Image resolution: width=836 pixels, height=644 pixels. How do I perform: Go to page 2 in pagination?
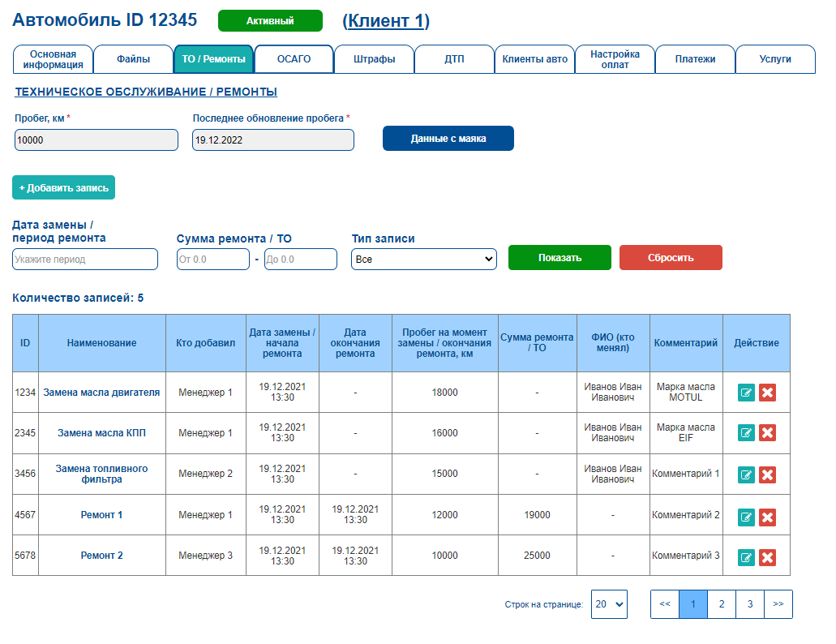722,604
